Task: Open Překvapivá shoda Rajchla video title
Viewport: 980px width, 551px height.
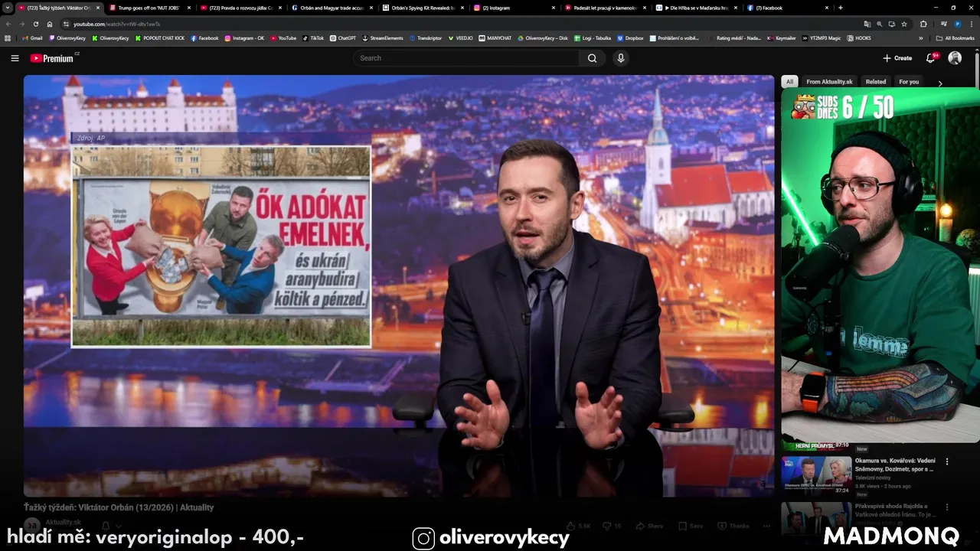Action: click(x=894, y=510)
